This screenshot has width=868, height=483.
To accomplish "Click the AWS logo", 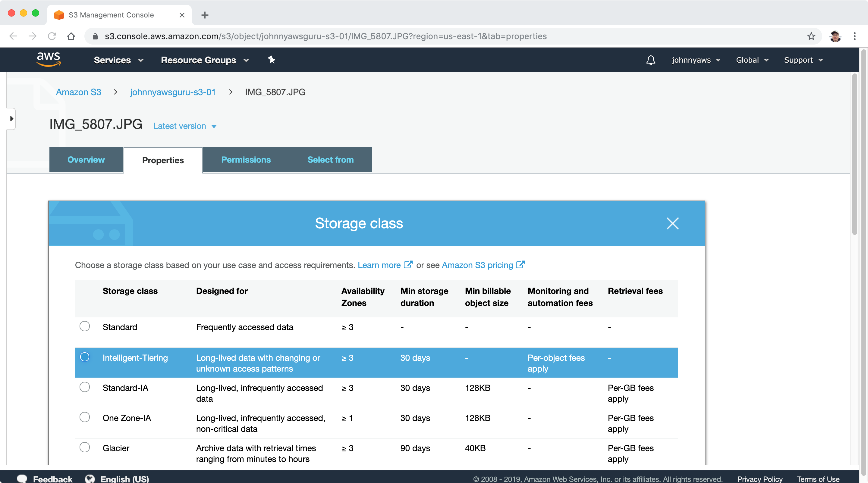I will pyautogui.click(x=49, y=60).
